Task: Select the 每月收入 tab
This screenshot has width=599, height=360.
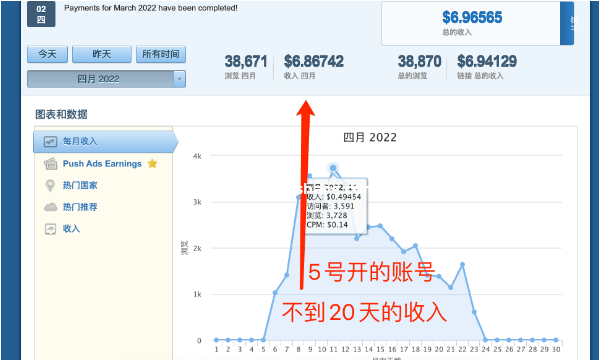Action: (x=105, y=142)
